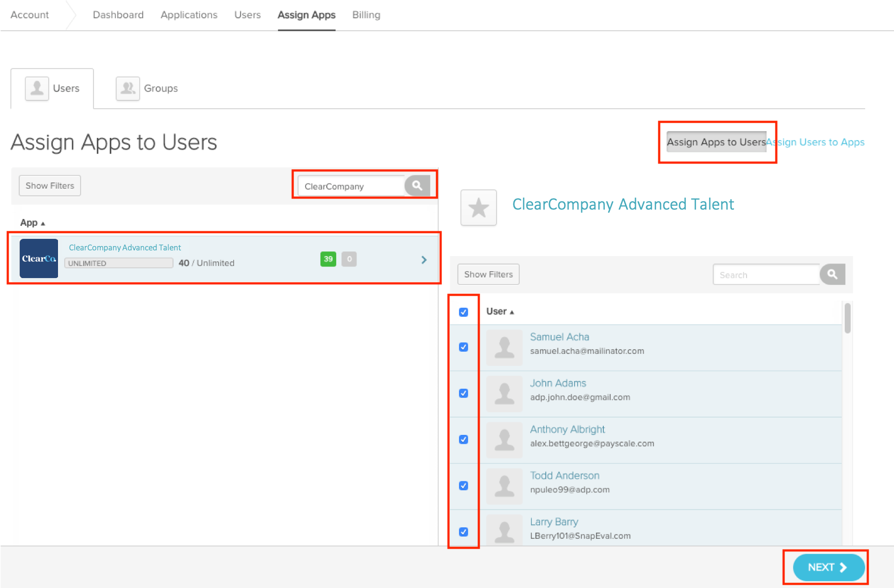Click Larry Barry's avatar icon
The image size is (894, 588).
point(505,531)
